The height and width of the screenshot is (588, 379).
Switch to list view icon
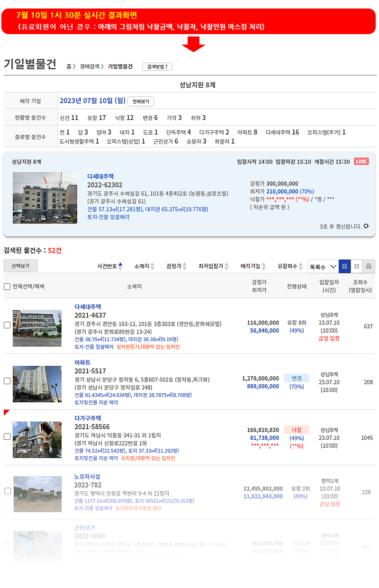click(344, 266)
